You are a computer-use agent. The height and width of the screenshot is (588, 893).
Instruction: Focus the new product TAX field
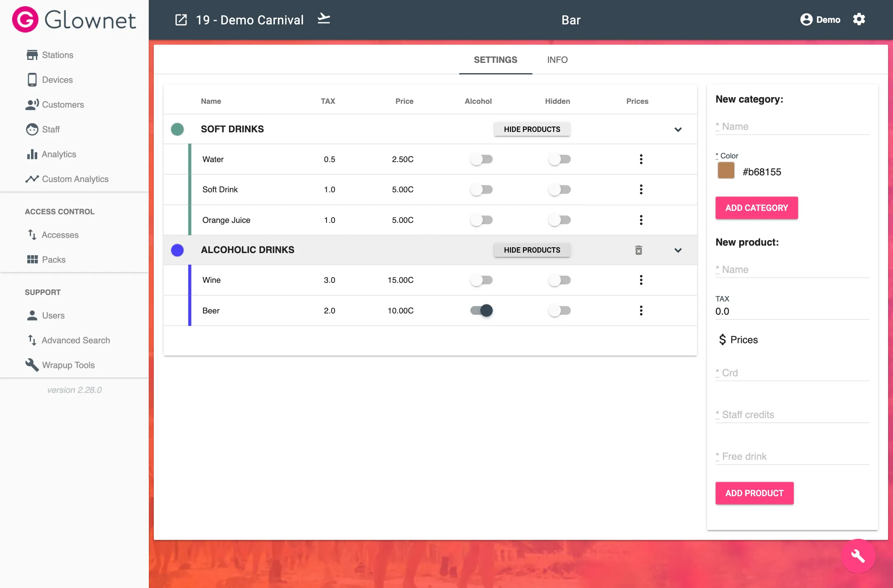click(x=792, y=311)
